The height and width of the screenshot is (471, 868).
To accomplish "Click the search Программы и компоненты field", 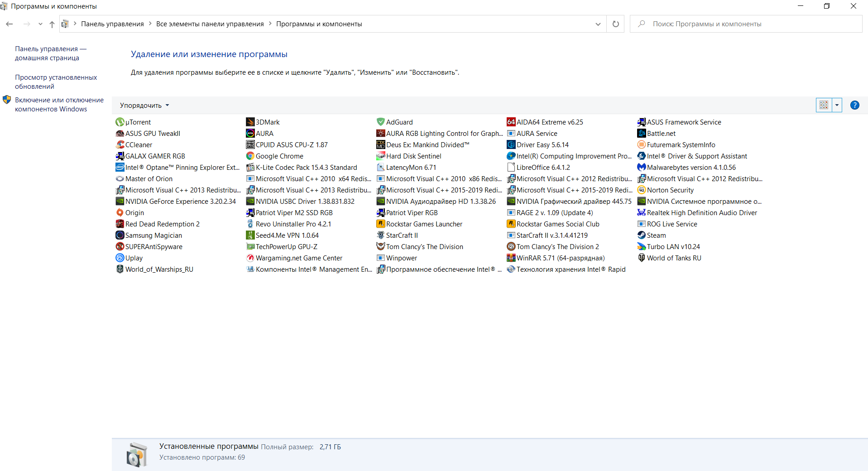I will (x=746, y=24).
